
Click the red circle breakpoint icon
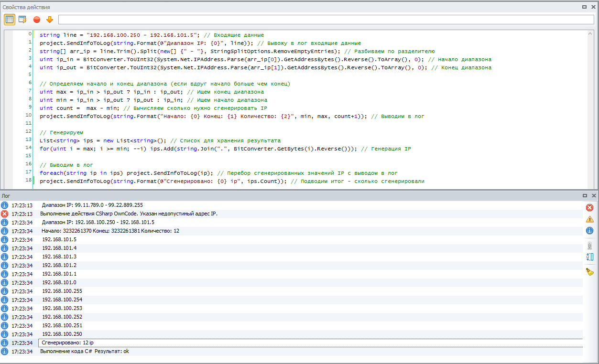[37, 20]
